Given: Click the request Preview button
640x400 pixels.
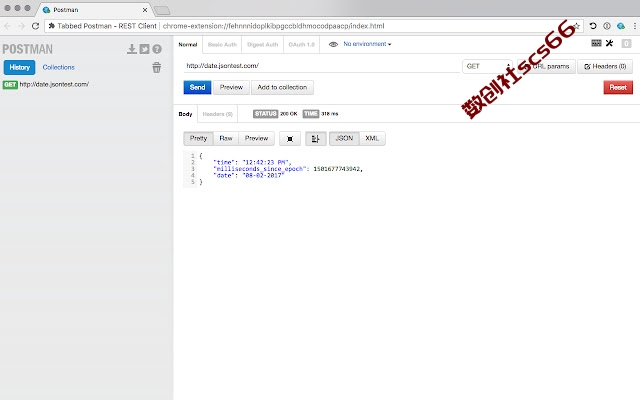Looking at the screenshot, I should (231, 87).
